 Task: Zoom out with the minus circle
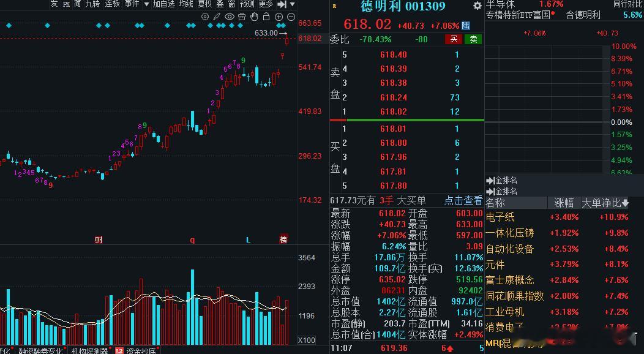coord(291,17)
